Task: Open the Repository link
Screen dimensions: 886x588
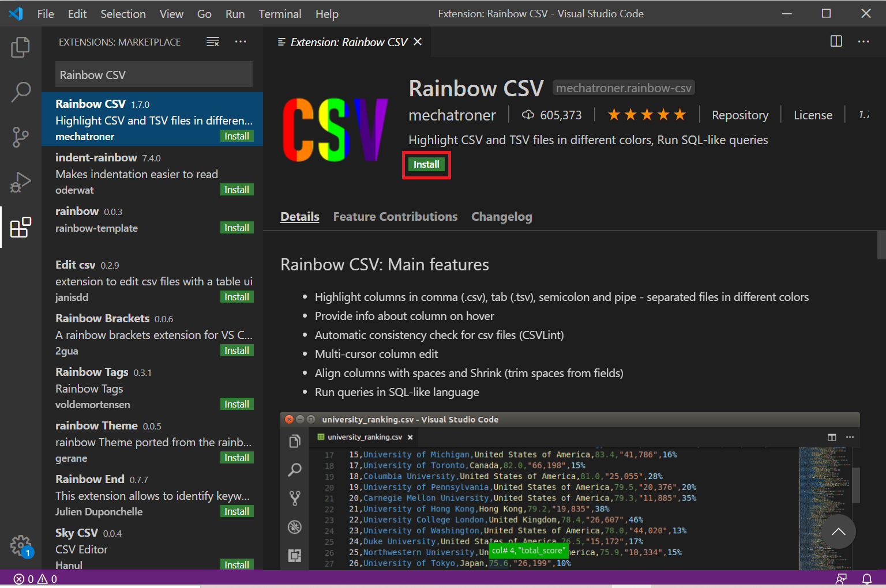Action: pyautogui.click(x=740, y=115)
